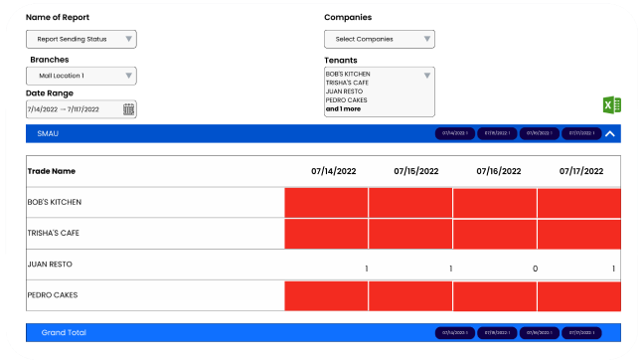Click the 07/16/2022 pill in the Grand Total bar

(x=540, y=332)
